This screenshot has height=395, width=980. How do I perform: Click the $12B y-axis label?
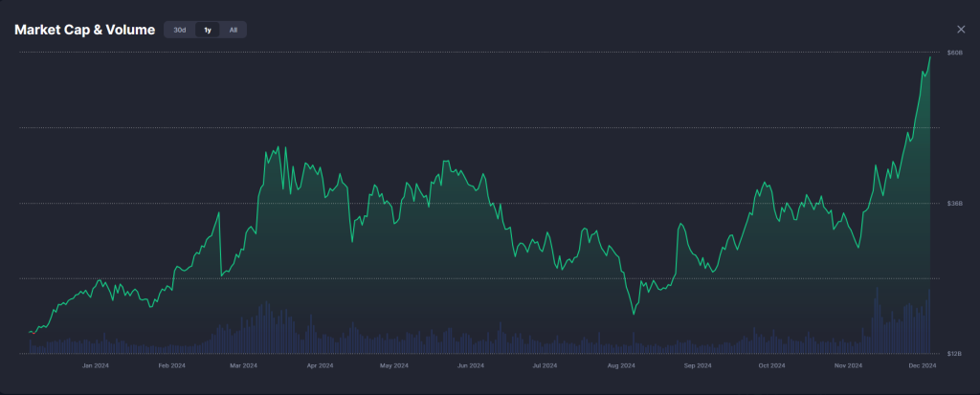[x=954, y=354]
